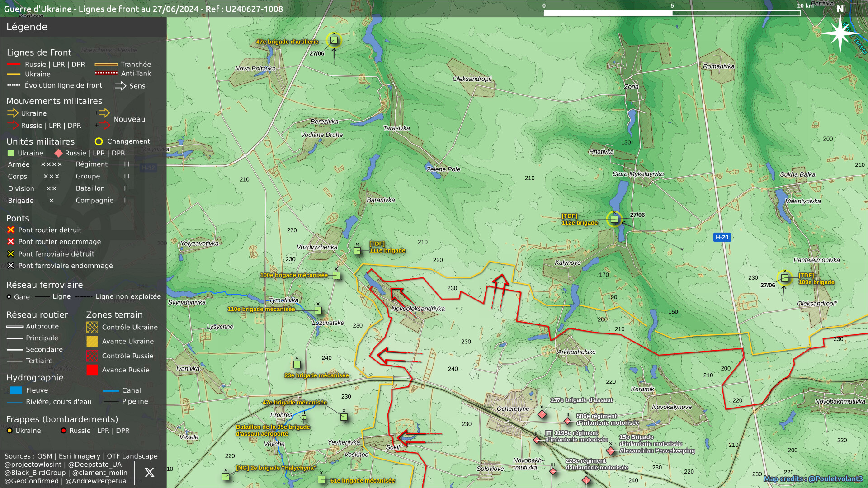Click the Fleuve blue legend swatch

[16, 390]
